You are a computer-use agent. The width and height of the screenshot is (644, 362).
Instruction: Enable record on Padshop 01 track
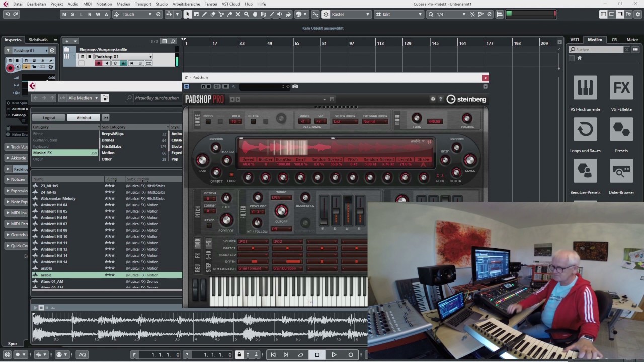[x=98, y=63]
